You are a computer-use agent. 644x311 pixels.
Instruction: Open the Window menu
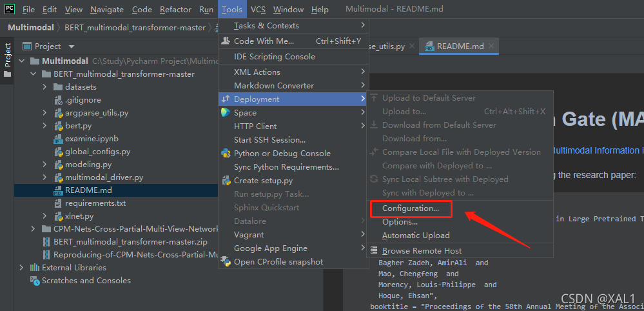288,9
